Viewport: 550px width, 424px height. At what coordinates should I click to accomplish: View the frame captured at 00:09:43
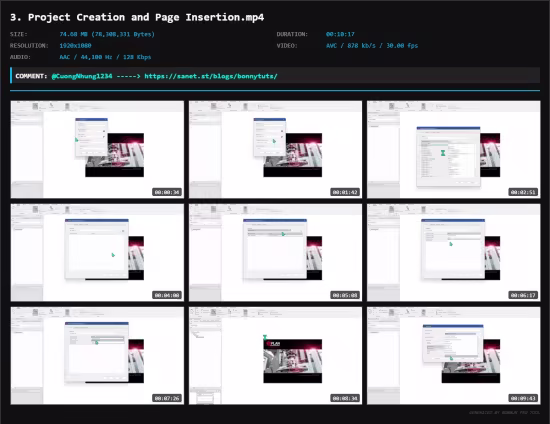tap(454, 356)
